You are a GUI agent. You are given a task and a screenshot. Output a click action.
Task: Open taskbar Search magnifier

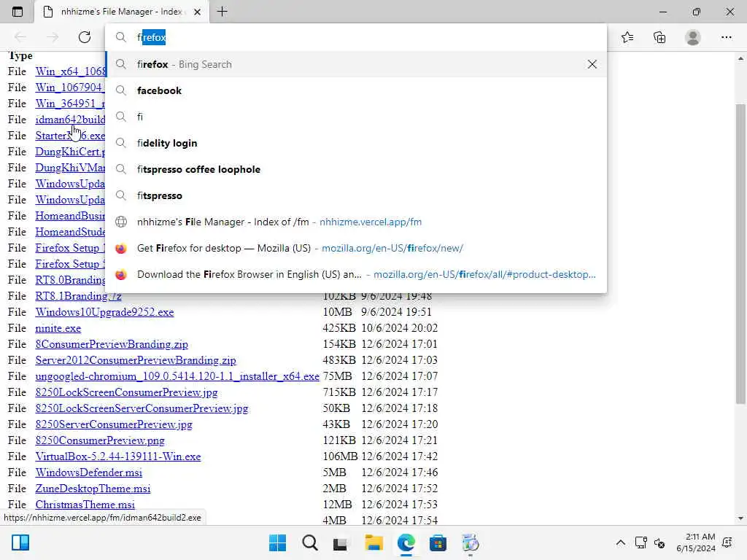[x=309, y=542]
